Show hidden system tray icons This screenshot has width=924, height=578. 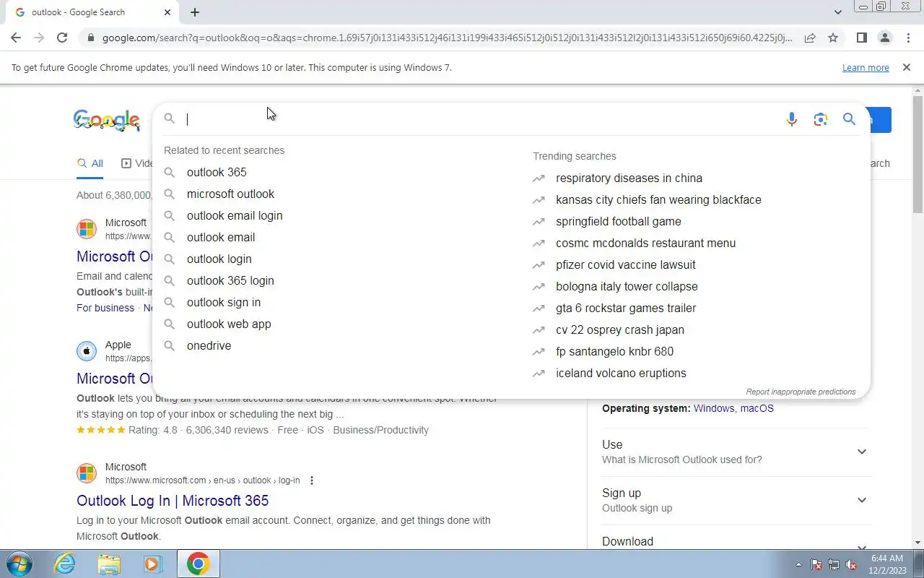(x=798, y=564)
